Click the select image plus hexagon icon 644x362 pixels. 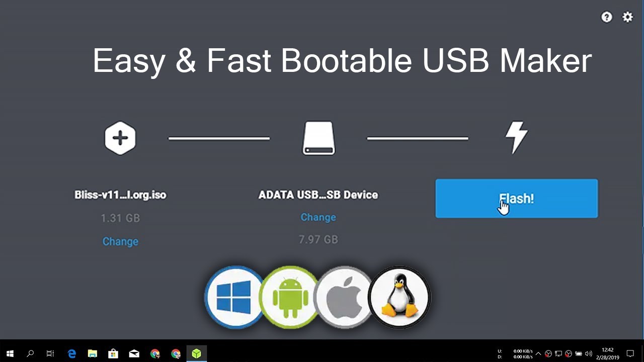(x=120, y=138)
